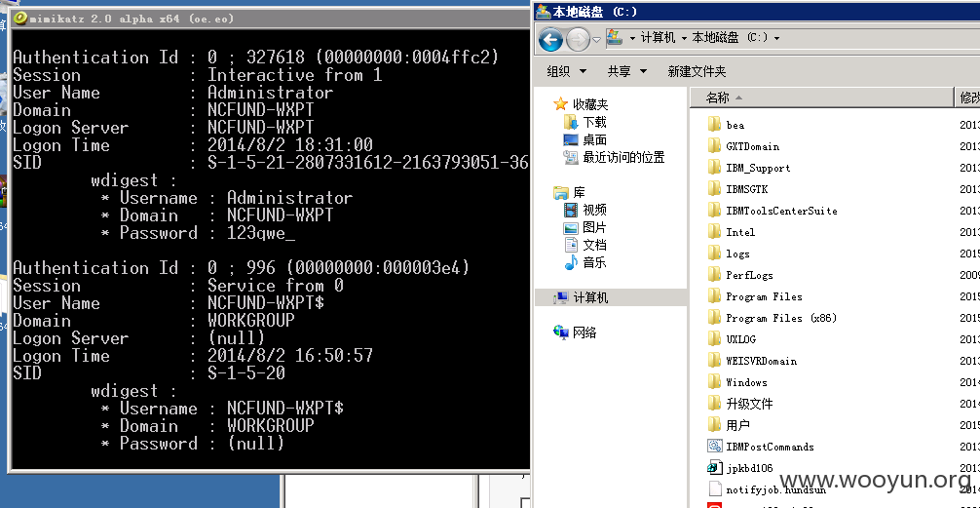Select the Windows folder icon

[715, 381]
